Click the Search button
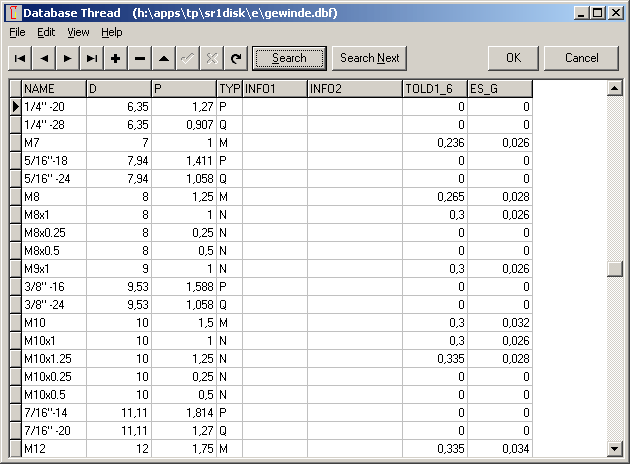This screenshot has height=464, width=630. pos(289,58)
